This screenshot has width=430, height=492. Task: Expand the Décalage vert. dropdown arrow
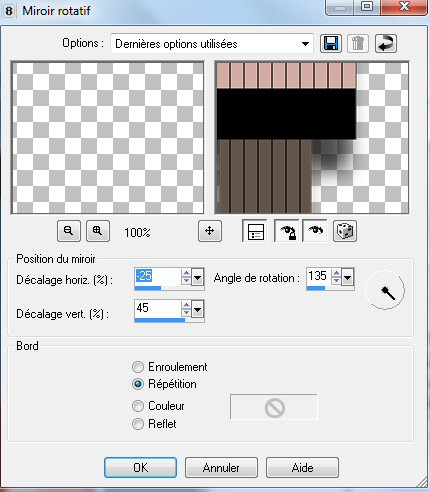tap(198, 309)
